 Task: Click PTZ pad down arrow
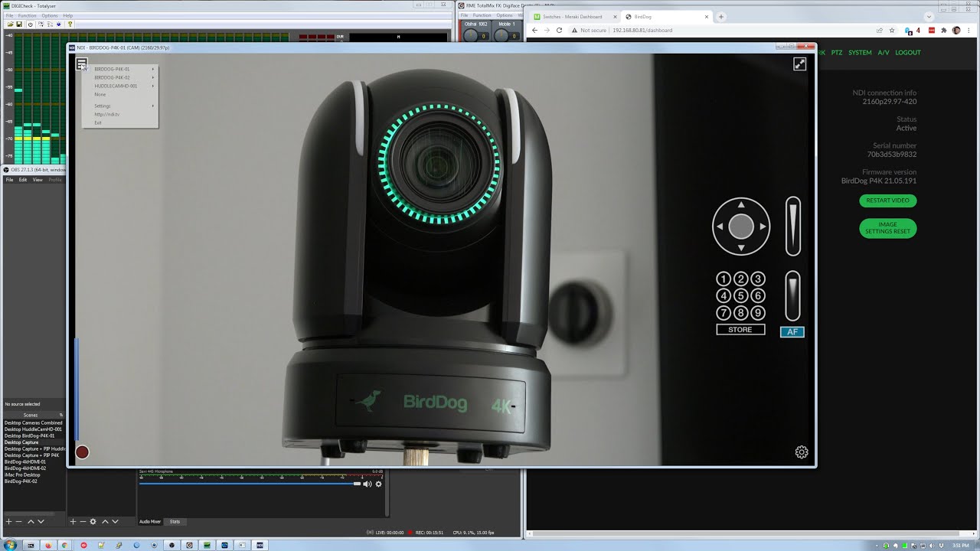[741, 247]
